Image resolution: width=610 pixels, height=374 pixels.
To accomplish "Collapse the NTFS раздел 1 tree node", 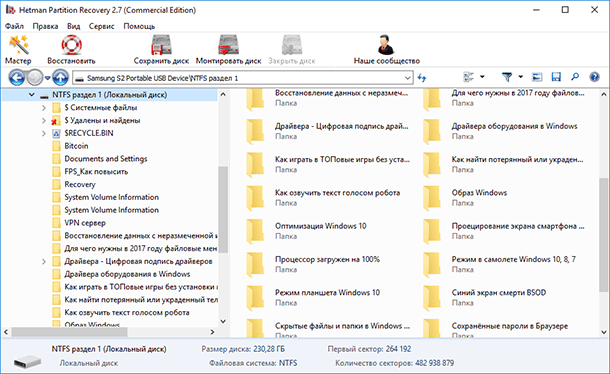I will [x=32, y=95].
